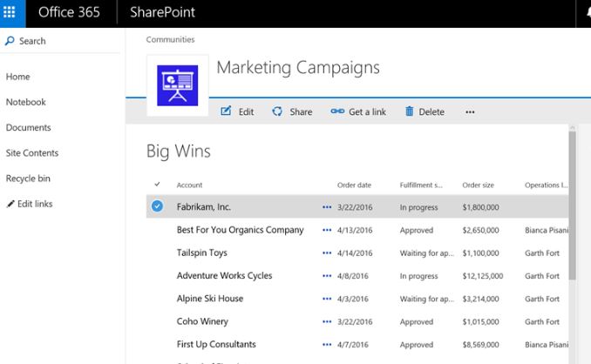Open ellipsis menu for Alpine Ski House
Image resolution: width=591 pixels, height=364 pixels.
(x=327, y=299)
